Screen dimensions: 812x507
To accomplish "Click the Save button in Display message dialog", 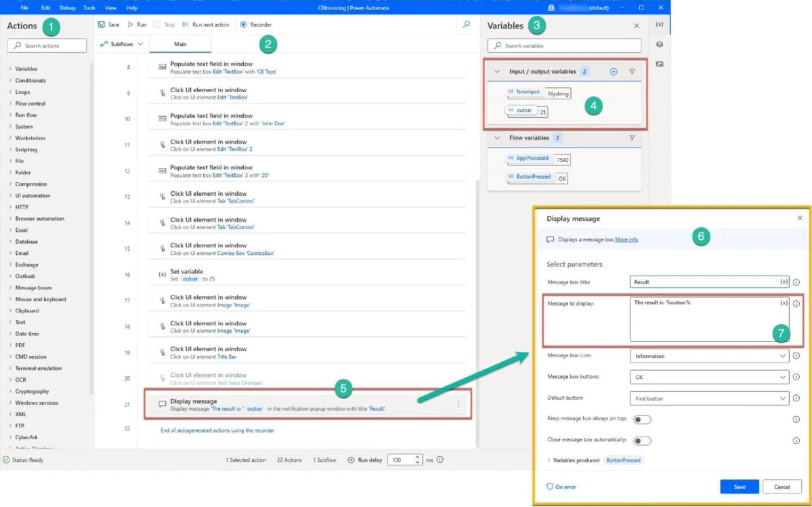I will (x=740, y=487).
